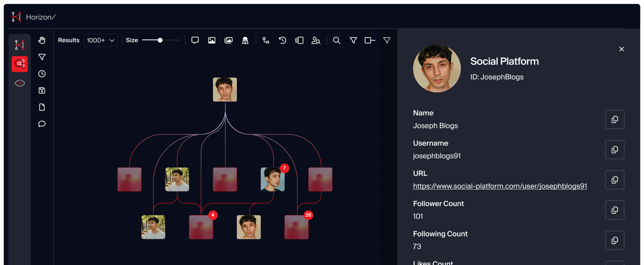The width and height of the screenshot is (644, 265).
Task: Open the document file icon
Action: 42,107
